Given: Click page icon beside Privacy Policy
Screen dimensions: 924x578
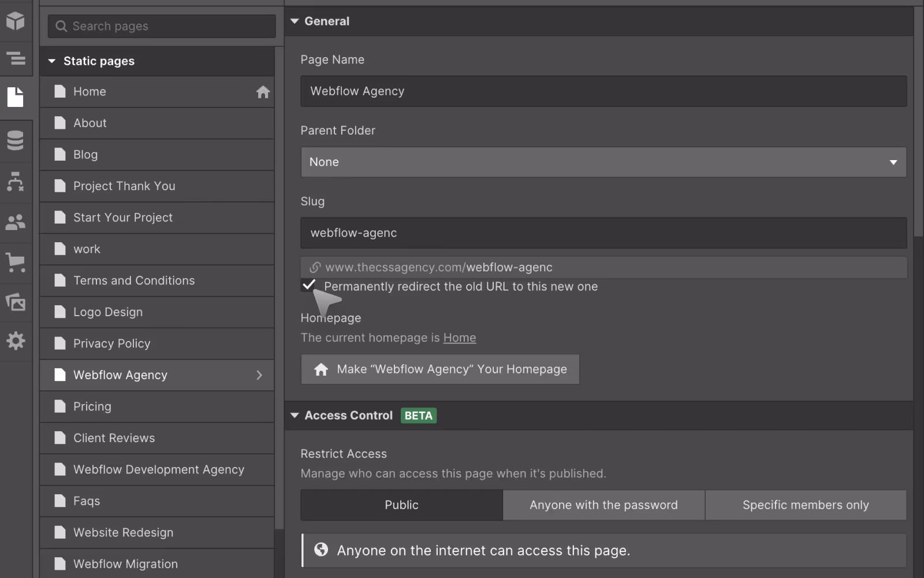Looking at the screenshot, I should pos(60,343).
